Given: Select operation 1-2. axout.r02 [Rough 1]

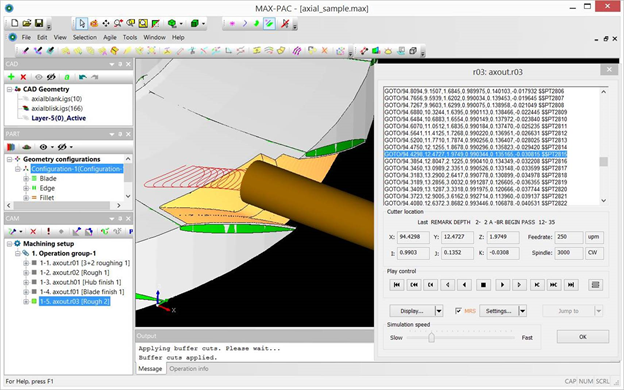Looking at the screenshot, I should (74, 273).
